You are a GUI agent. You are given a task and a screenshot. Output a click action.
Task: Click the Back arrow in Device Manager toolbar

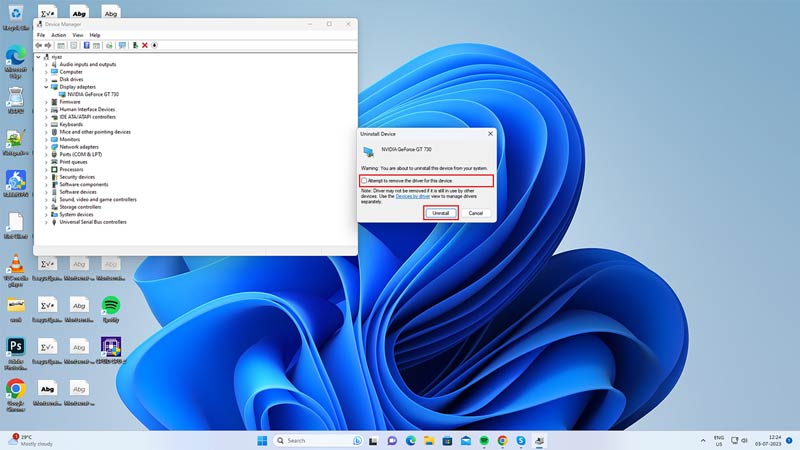point(38,45)
